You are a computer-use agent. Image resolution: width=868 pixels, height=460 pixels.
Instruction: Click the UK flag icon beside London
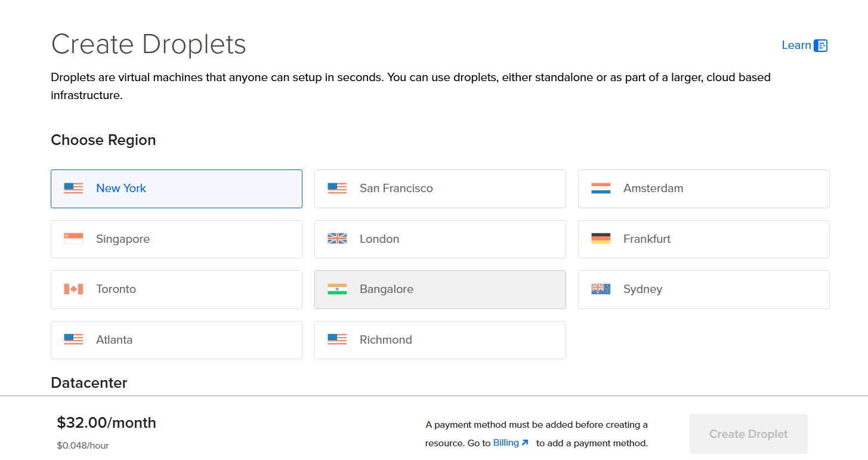point(337,239)
